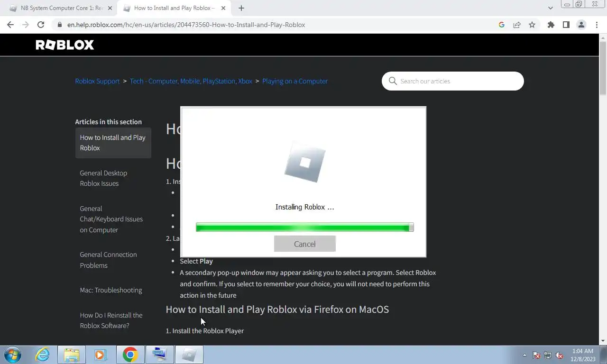The width and height of the screenshot is (607, 364).
Task: Open the Chrome profile avatar
Action: (x=581, y=25)
